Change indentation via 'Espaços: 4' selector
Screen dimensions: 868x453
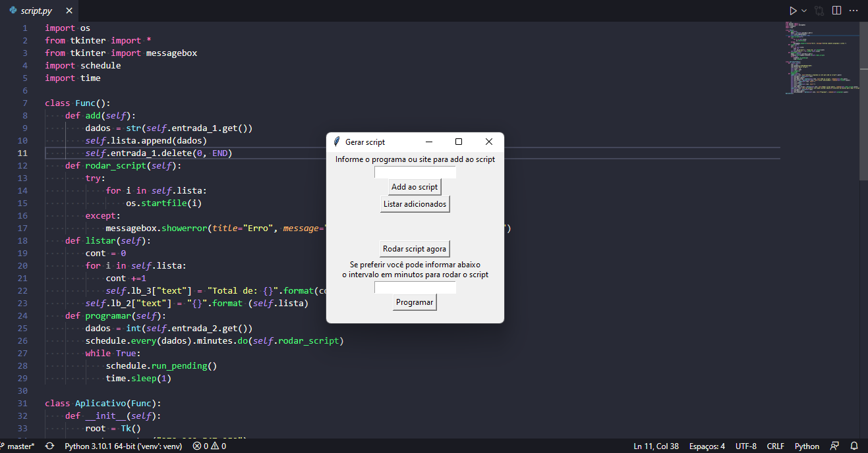tap(707, 446)
